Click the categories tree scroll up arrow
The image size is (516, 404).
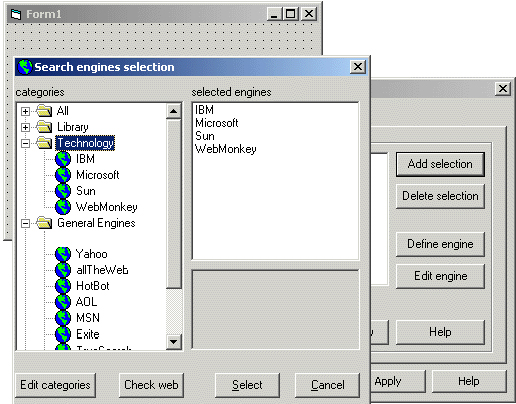point(174,111)
